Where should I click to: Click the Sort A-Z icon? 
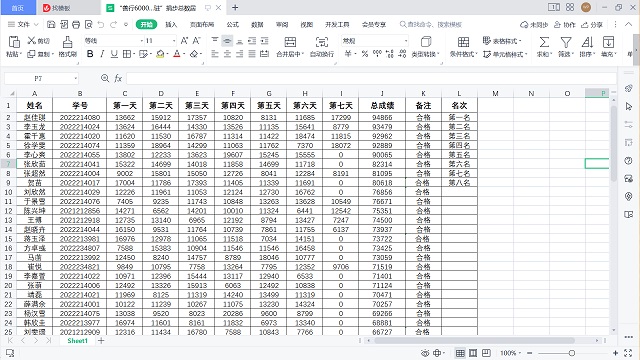[587, 42]
